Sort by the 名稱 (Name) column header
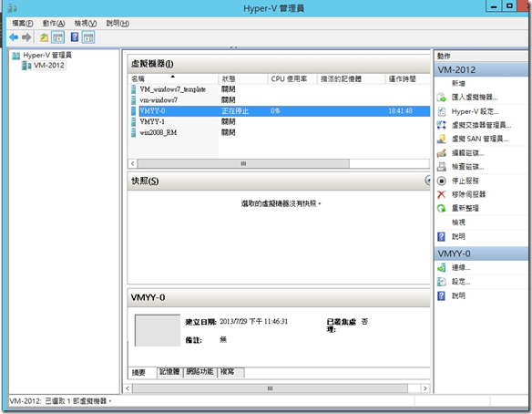This screenshot has width=532, height=414. click(173, 78)
